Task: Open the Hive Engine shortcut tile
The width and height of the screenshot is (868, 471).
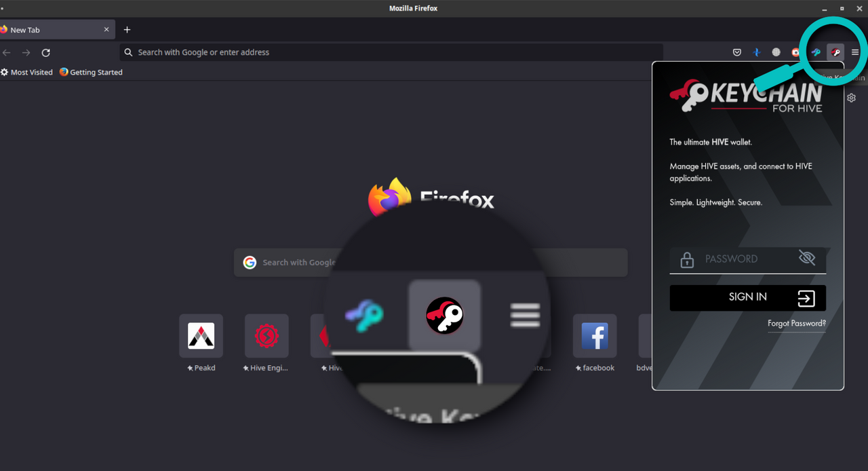Action: (267, 336)
